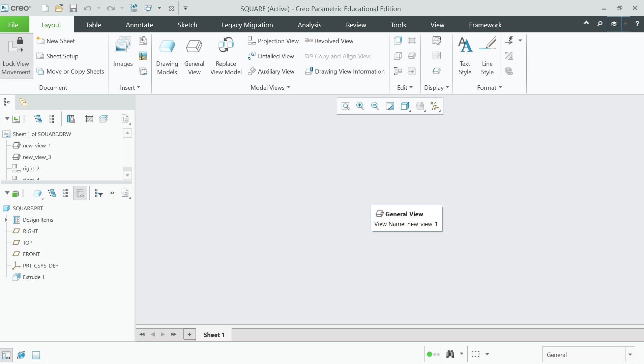Click the Refit zoom icon

click(x=346, y=106)
